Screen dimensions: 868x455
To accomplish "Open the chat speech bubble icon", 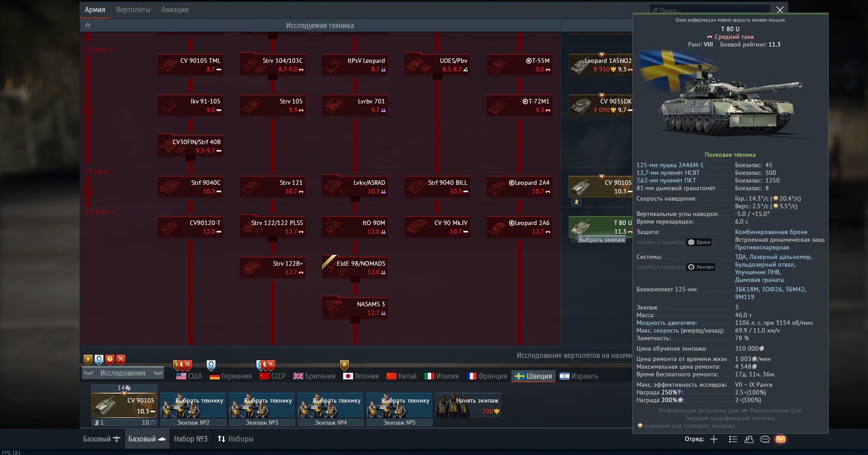I will click(x=765, y=439).
